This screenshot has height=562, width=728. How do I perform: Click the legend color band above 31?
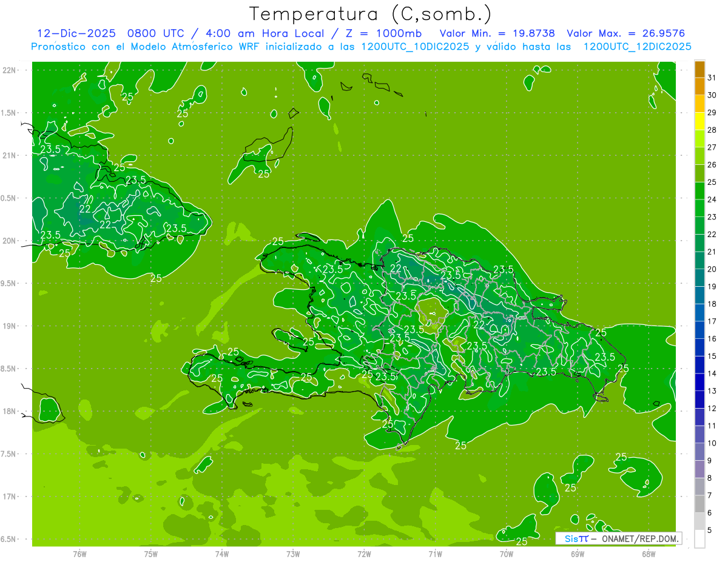coord(699,69)
